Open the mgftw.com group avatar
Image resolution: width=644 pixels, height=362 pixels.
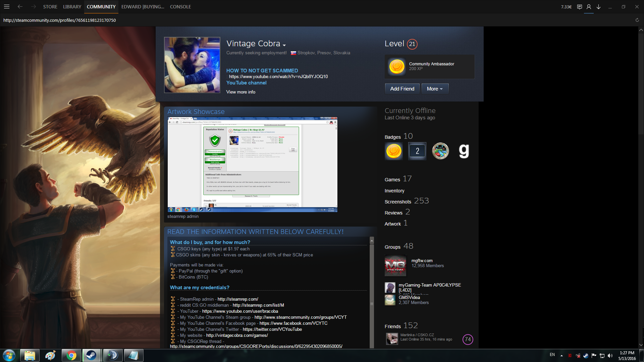(395, 265)
